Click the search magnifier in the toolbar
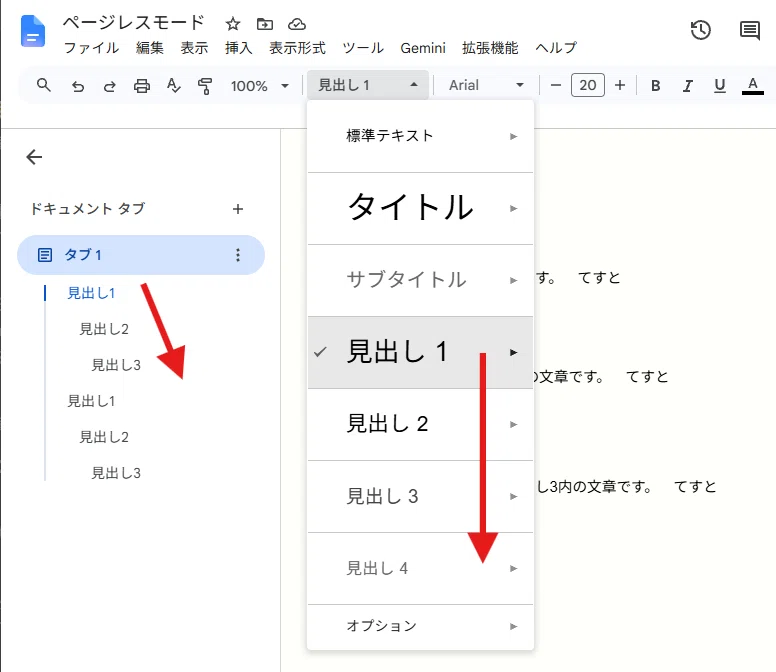Viewport: 776px width, 672px height. tap(44, 85)
